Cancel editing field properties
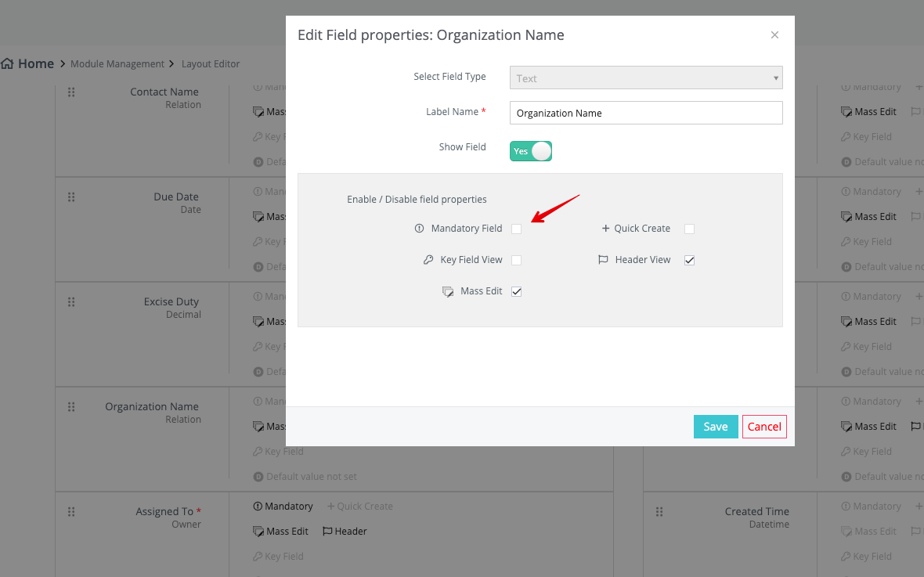 point(764,427)
